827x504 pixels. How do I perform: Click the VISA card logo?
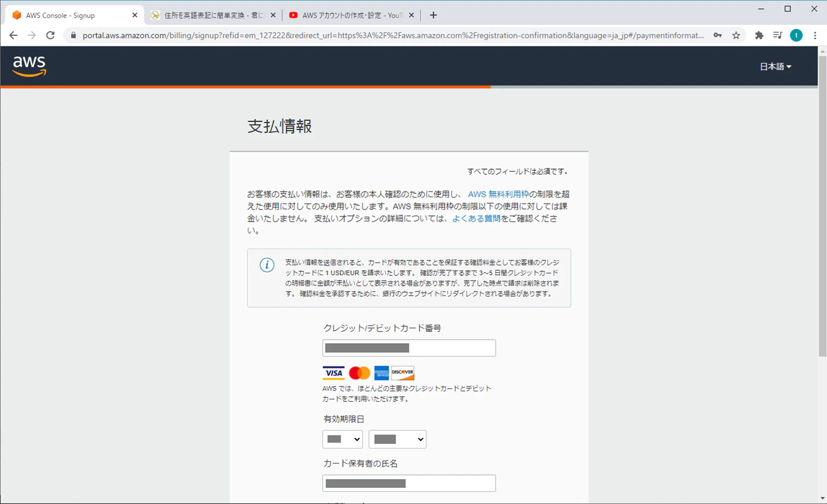[x=333, y=373]
